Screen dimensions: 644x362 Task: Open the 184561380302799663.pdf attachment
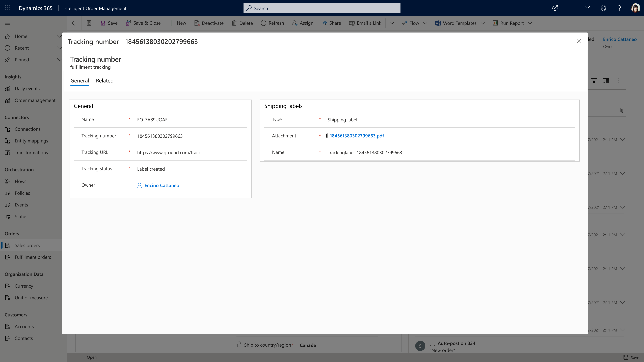pyautogui.click(x=357, y=136)
